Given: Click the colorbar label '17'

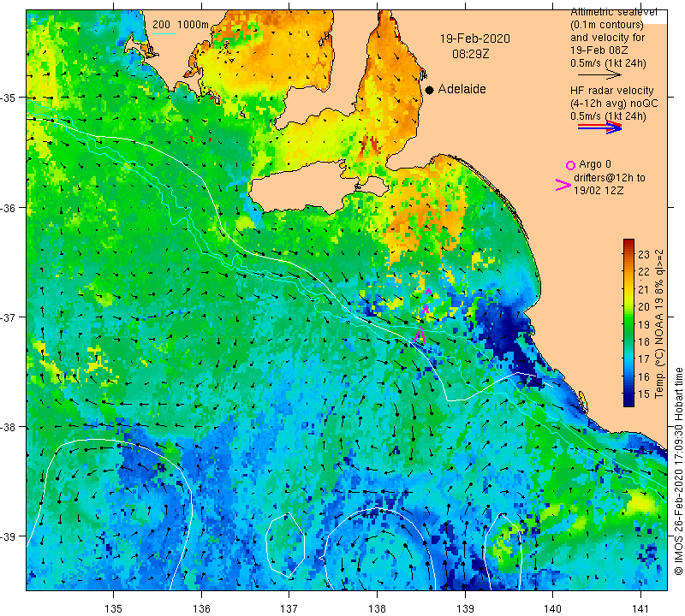Looking at the screenshot, I should tap(644, 359).
